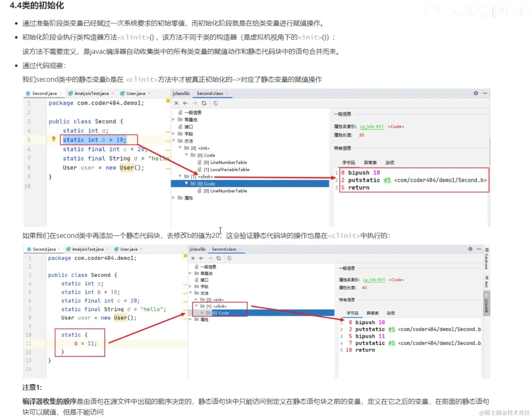Click jclasslib refresh icon in upper IDE
The image size is (532, 418).
[x=204, y=103]
